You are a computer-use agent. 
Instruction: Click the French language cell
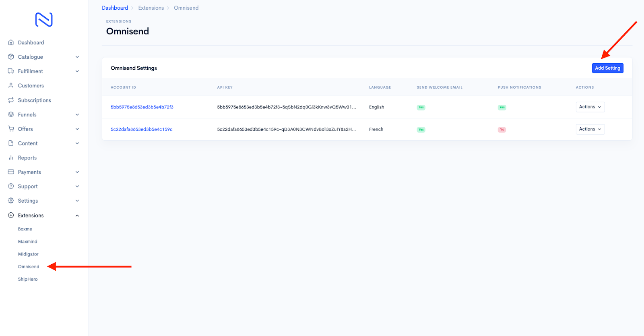(x=376, y=129)
